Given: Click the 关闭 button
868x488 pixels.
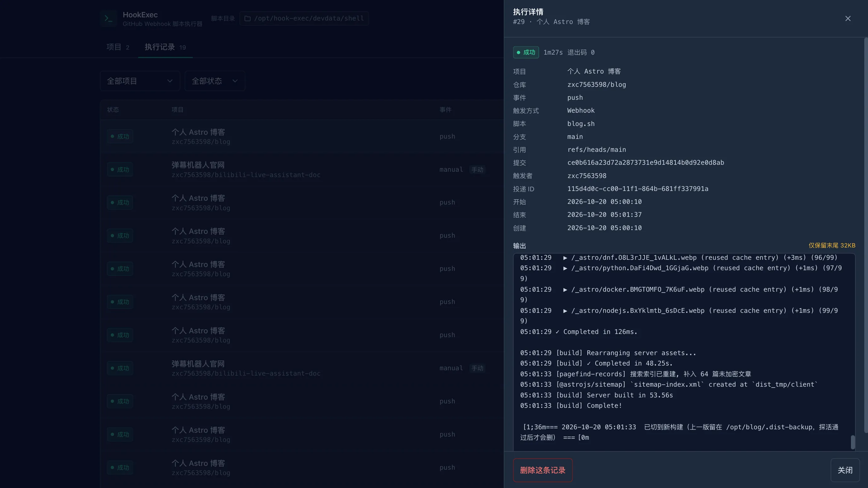Looking at the screenshot, I should point(845,470).
